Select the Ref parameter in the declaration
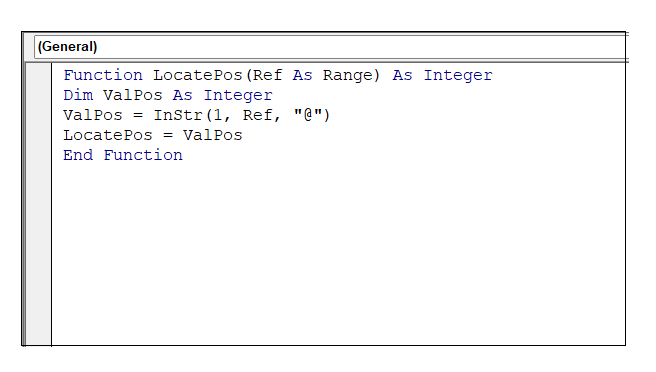Viewport: 656px width, 372px height. pos(267,75)
